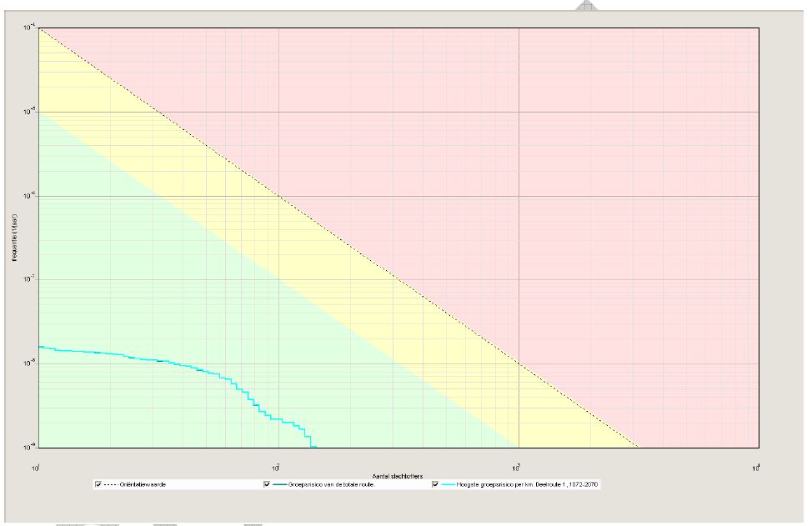Toggle the Groepsrisico van de totale route checkbox
812x526 pixels.
tap(267, 484)
